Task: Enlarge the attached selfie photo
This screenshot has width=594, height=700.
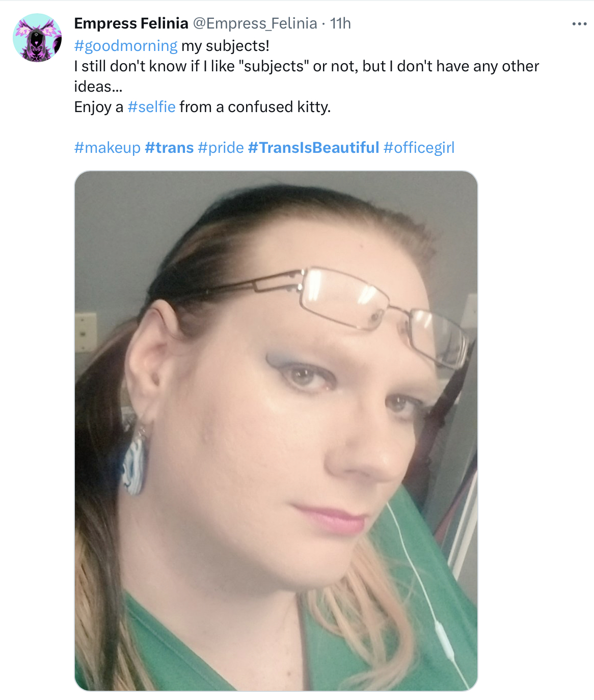Action: coord(276,431)
